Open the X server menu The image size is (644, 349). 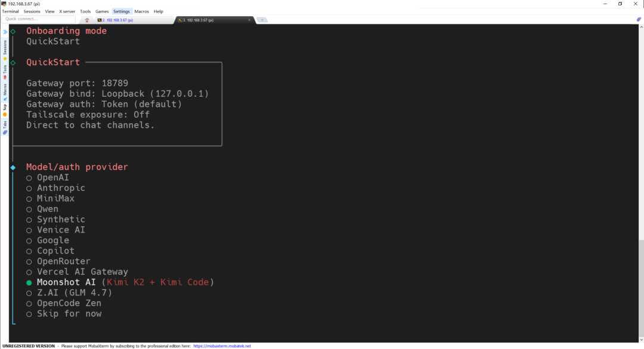(67, 11)
